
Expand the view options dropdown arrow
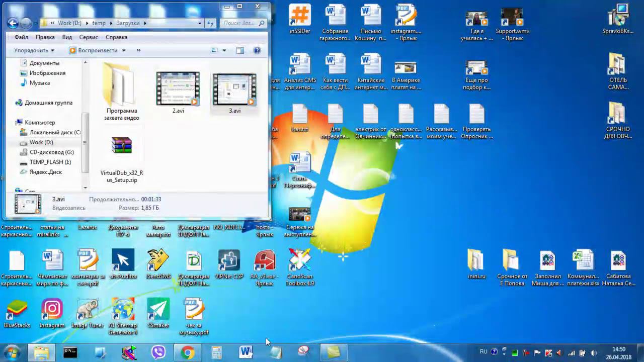tap(224, 50)
